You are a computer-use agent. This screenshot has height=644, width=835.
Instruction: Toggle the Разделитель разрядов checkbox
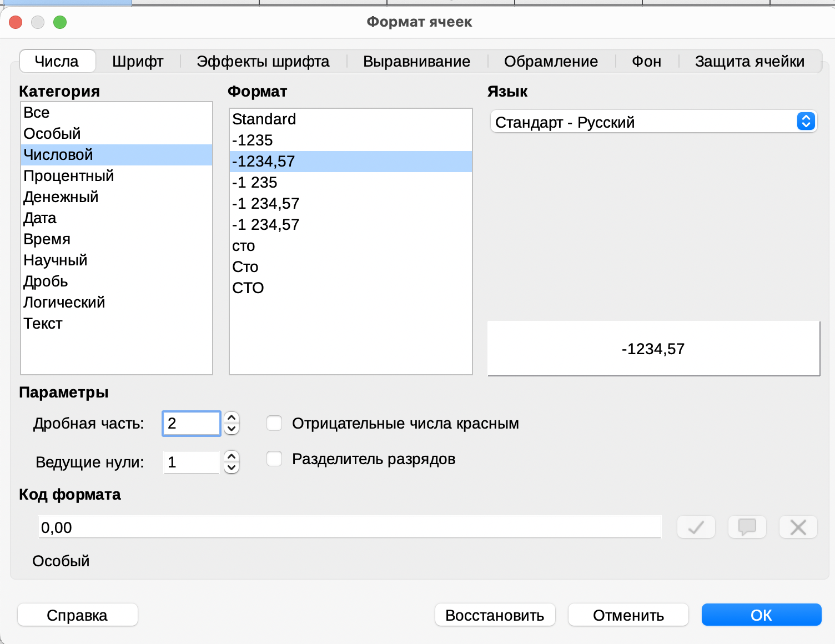pyautogui.click(x=274, y=459)
